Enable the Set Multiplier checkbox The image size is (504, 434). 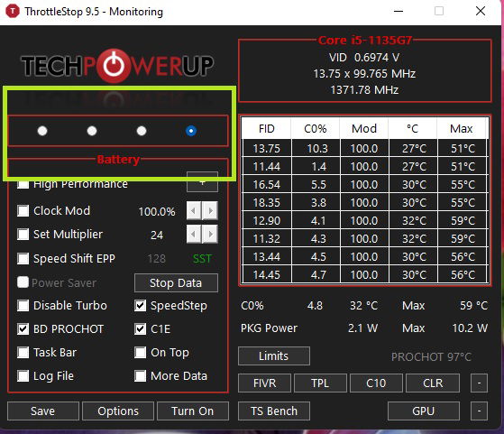(23, 235)
